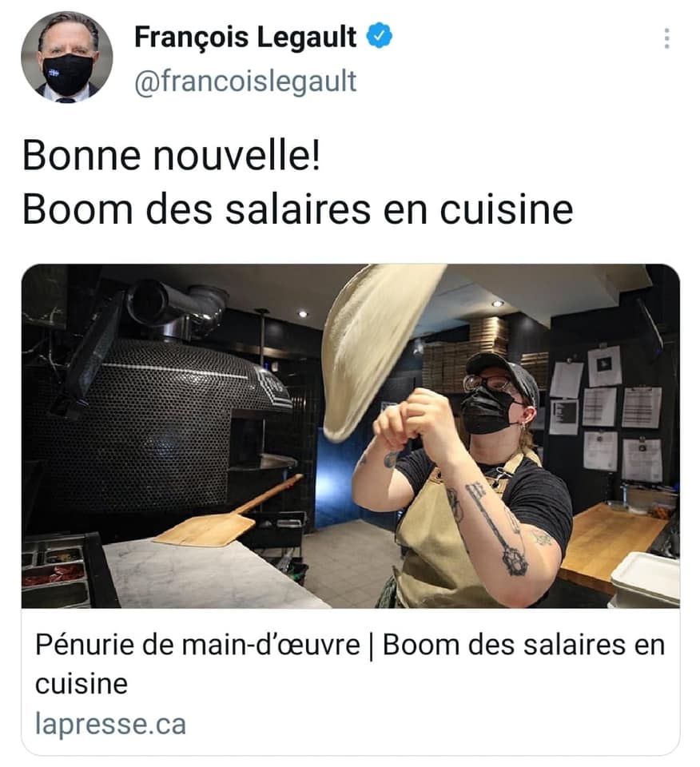Click the 'Pénurie de main-d'œuvre' card headline

coord(350,664)
